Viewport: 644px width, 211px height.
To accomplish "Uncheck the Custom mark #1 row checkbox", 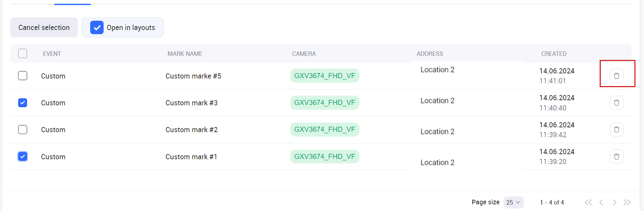I will [22, 156].
